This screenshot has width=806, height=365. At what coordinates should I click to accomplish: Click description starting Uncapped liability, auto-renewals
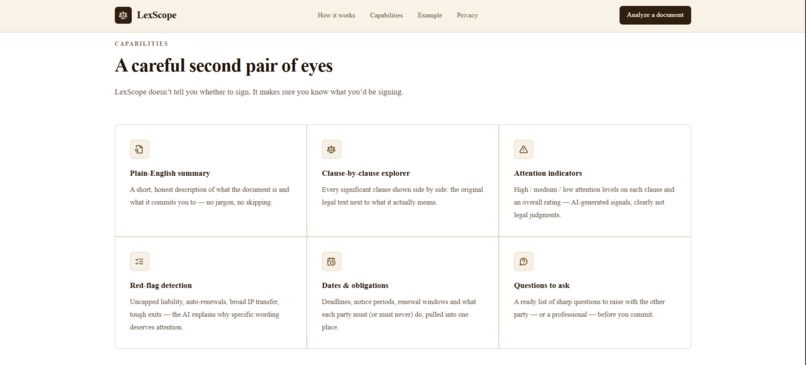(x=205, y=315)
